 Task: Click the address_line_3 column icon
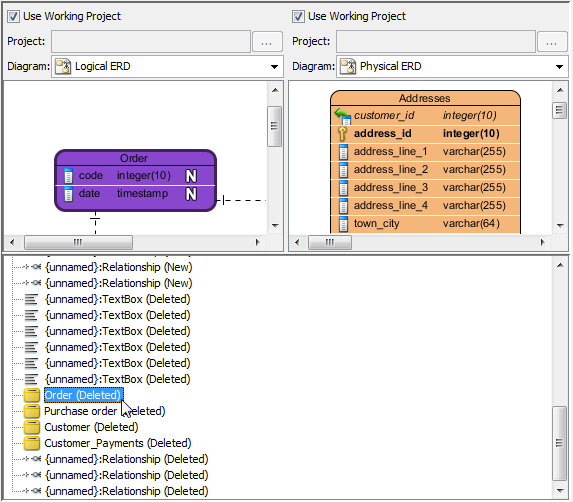[x=343, y=187]
